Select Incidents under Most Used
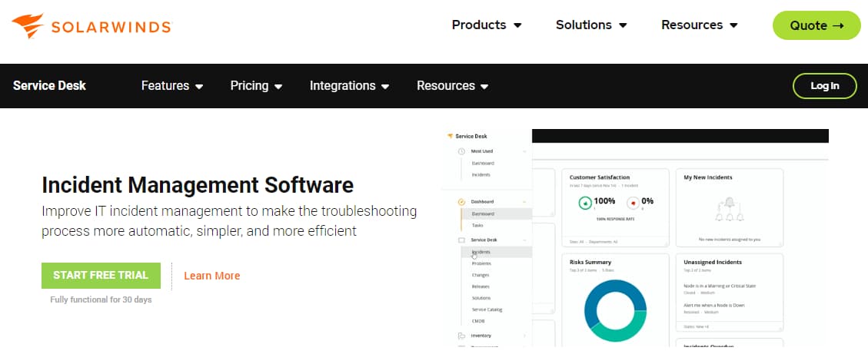Viewport: 868px width, 364px height. tap(481, 175)
